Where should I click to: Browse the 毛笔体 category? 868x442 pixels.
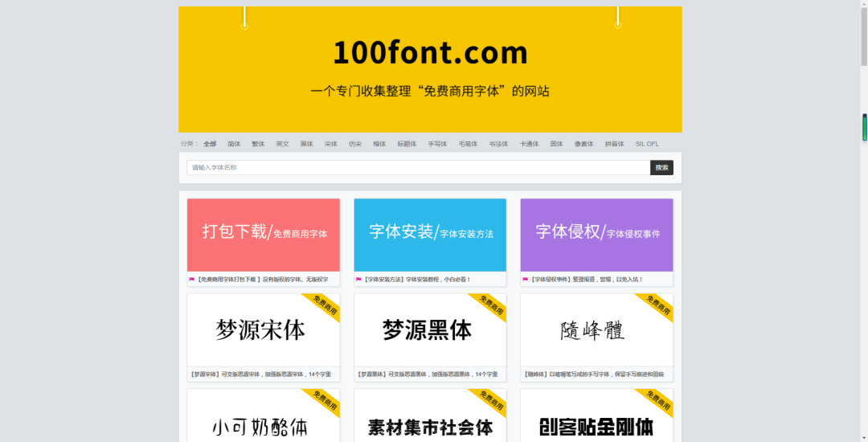pos(468,144)
